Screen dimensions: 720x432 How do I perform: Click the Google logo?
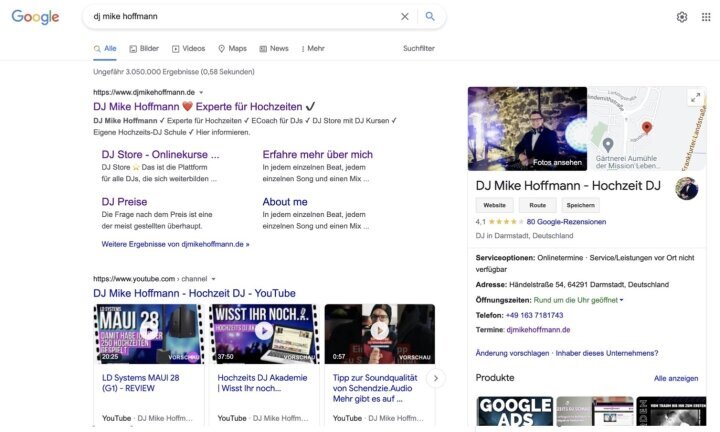35,17
